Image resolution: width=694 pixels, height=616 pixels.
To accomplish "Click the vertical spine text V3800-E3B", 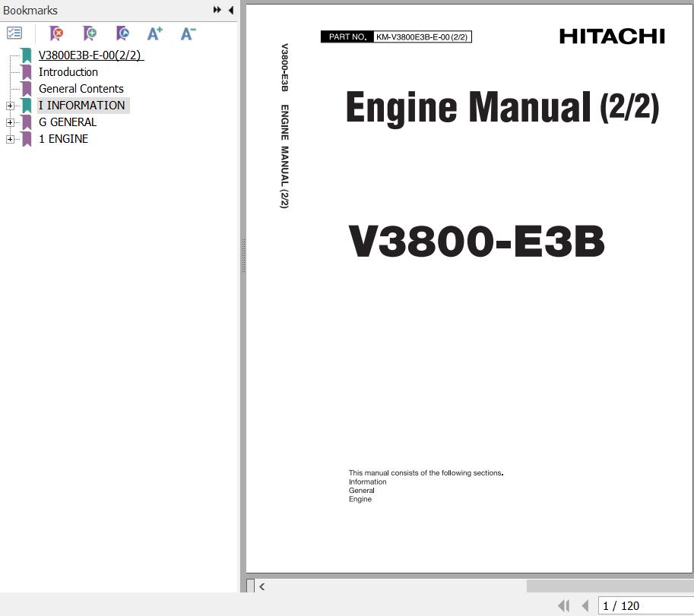I will coord(284,68).
